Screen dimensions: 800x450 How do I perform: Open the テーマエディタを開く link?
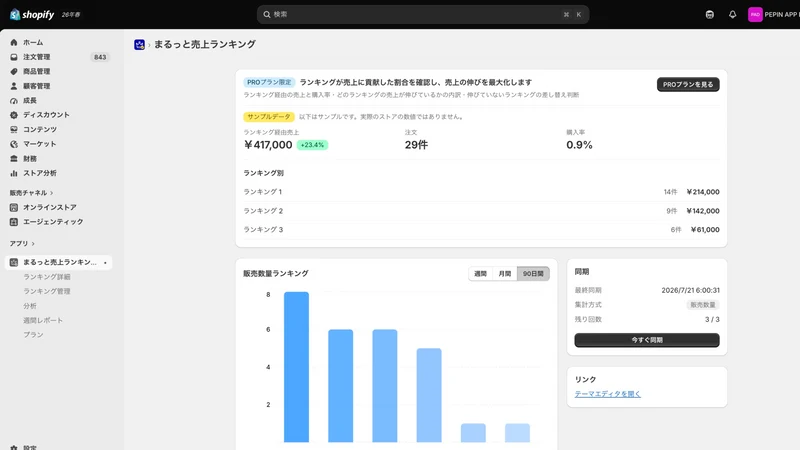point(608,394)
